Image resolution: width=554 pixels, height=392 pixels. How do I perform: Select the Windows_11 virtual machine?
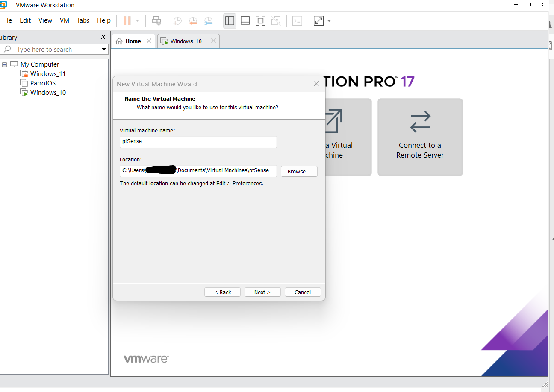tap(48, 74)
